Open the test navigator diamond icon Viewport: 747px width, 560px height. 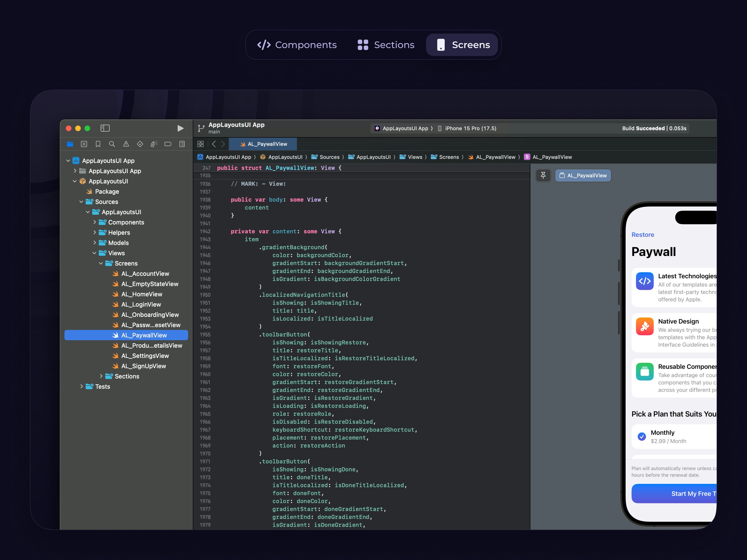pyautogui.click(x=140, y=144)
